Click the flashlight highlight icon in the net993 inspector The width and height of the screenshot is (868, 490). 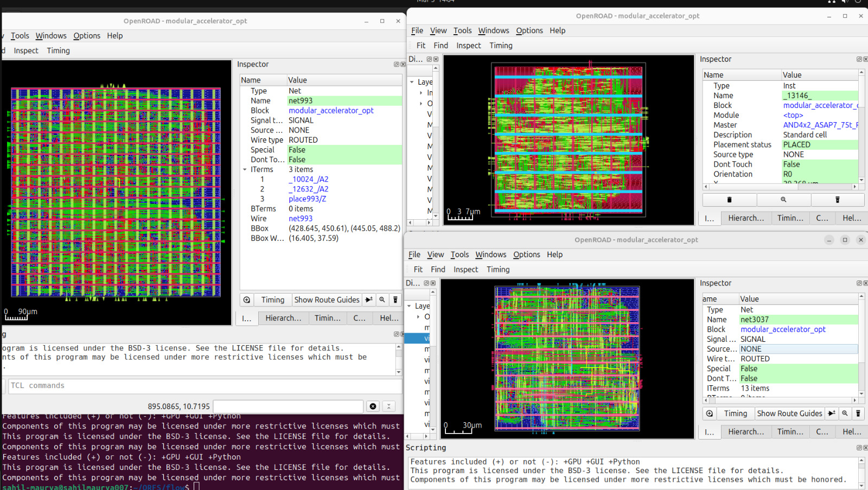395,300
